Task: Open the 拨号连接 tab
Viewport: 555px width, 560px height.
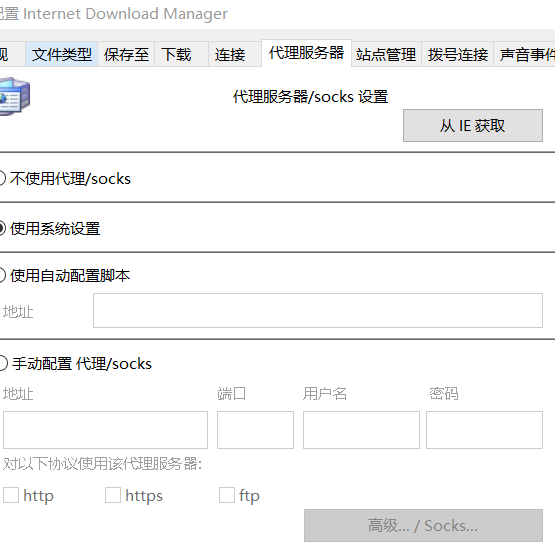Action: (x=458, y=54)
